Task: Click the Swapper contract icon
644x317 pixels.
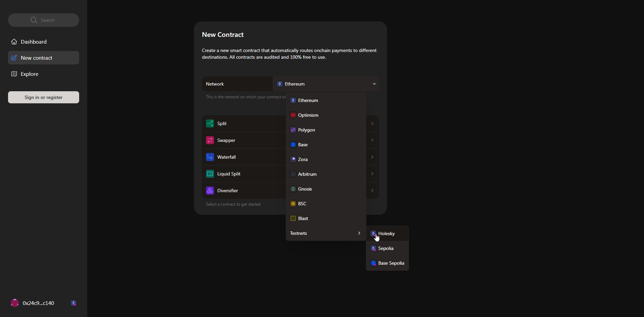Action: pyautogui.click(x=210, y=140)
